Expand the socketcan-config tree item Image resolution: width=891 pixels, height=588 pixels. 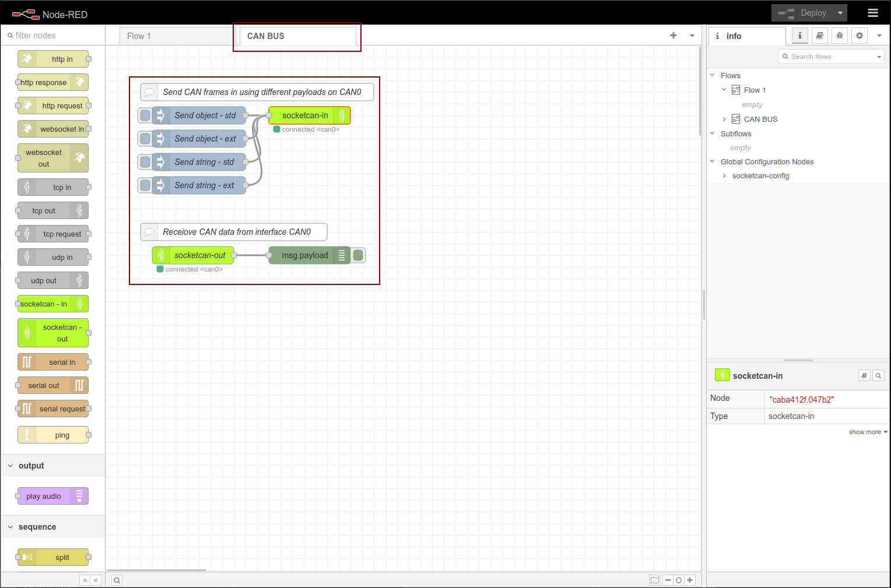[724, 175]
